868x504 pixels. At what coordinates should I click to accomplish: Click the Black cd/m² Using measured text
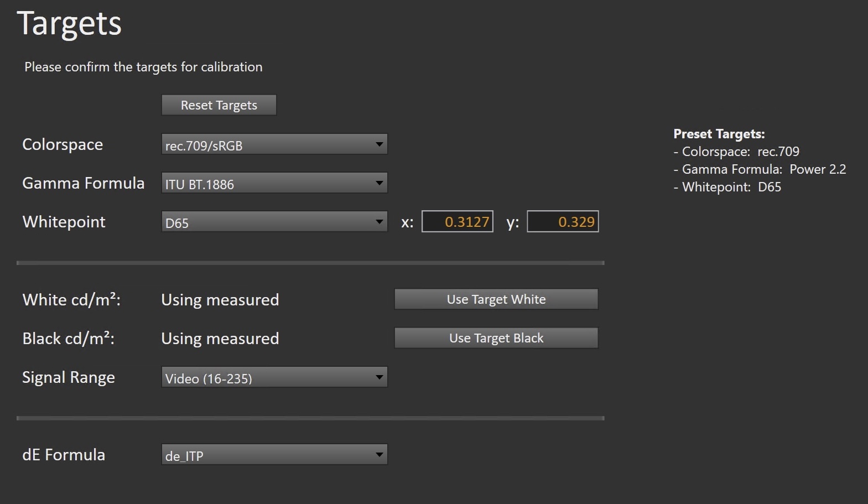(x=220, y=339)
